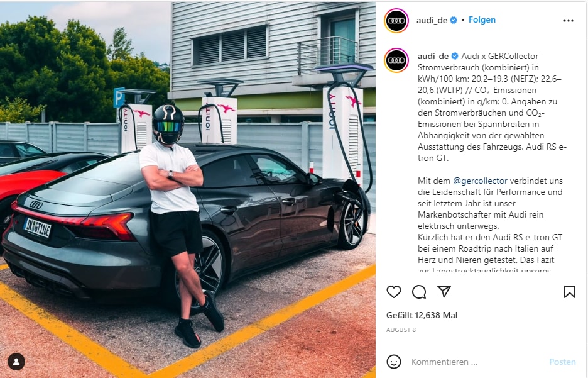Follow audi_de with Folgen button

pyautogui.click(x=482, y=20)
